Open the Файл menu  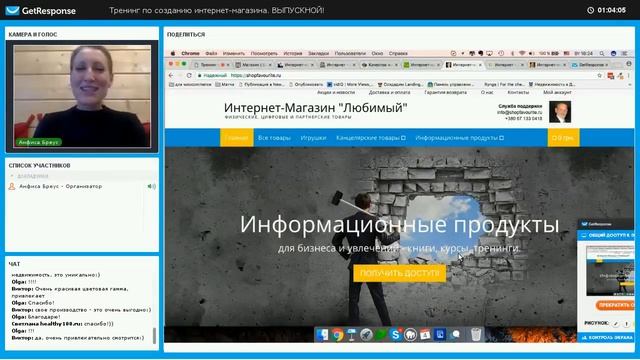point(211,53)
